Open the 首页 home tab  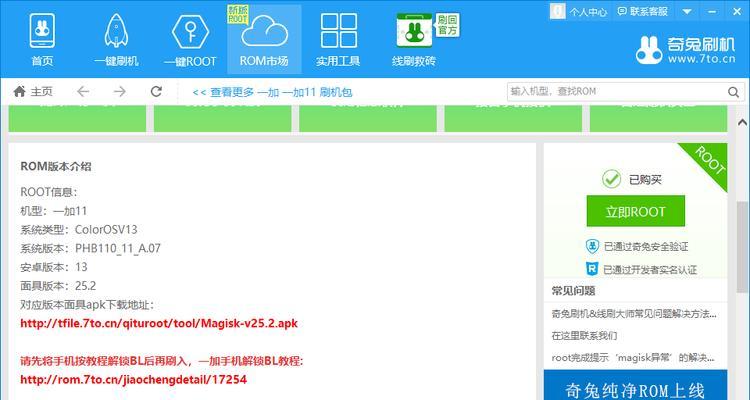tap(42, 40)
